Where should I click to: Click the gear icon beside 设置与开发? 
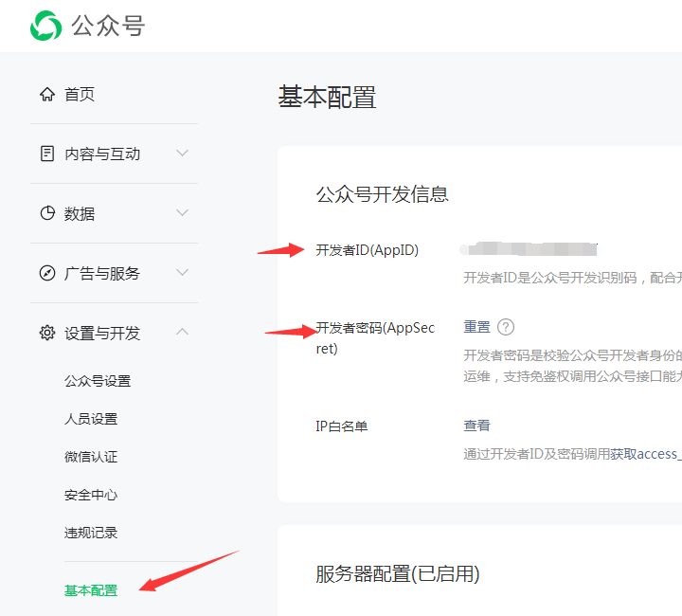46,333
